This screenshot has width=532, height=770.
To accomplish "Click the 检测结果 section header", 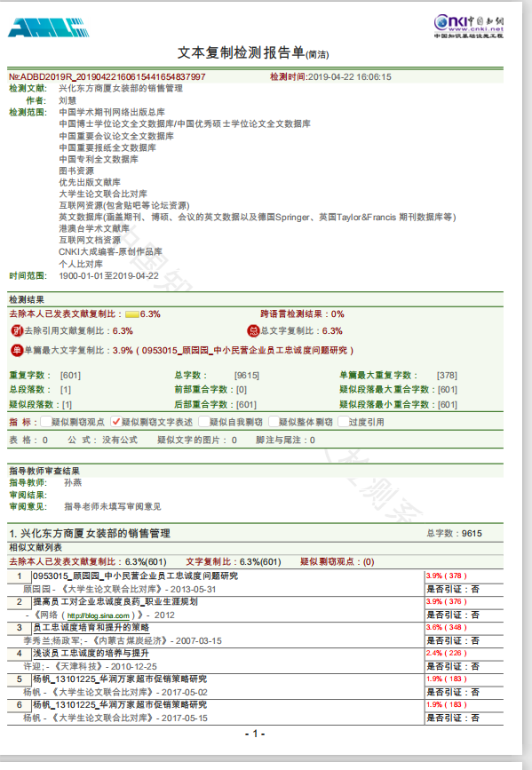I will 27,299.
